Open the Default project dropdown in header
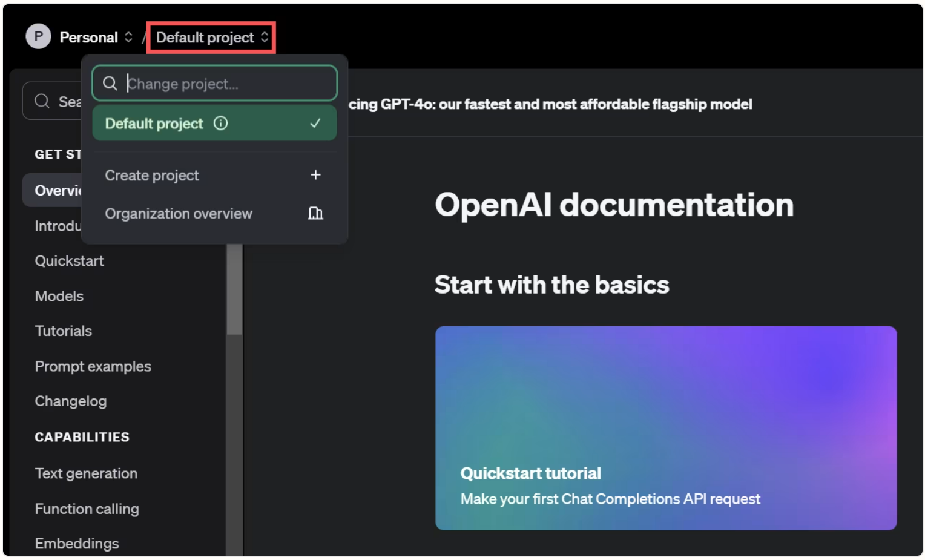925x560 pixels. tap(211, 38)
